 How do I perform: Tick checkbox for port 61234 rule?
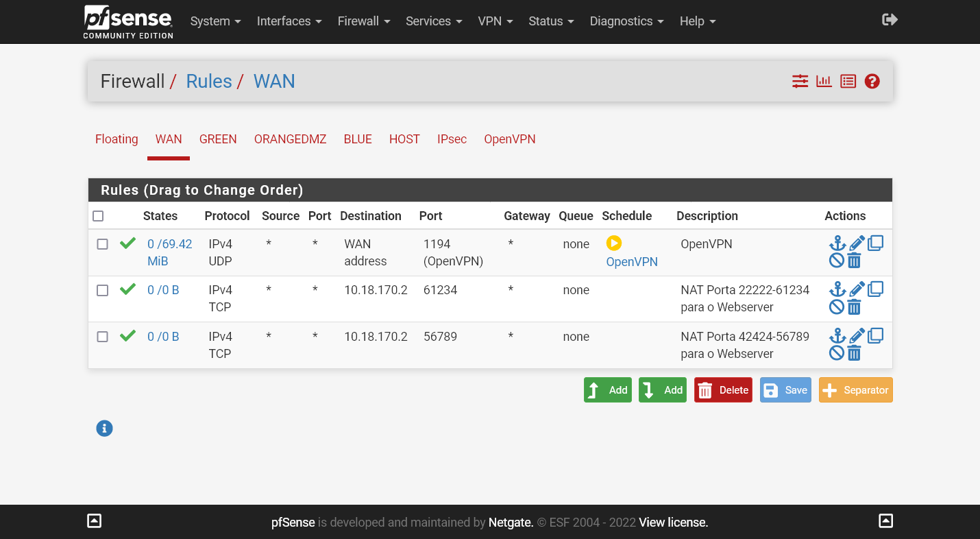[x=102, y=291]
